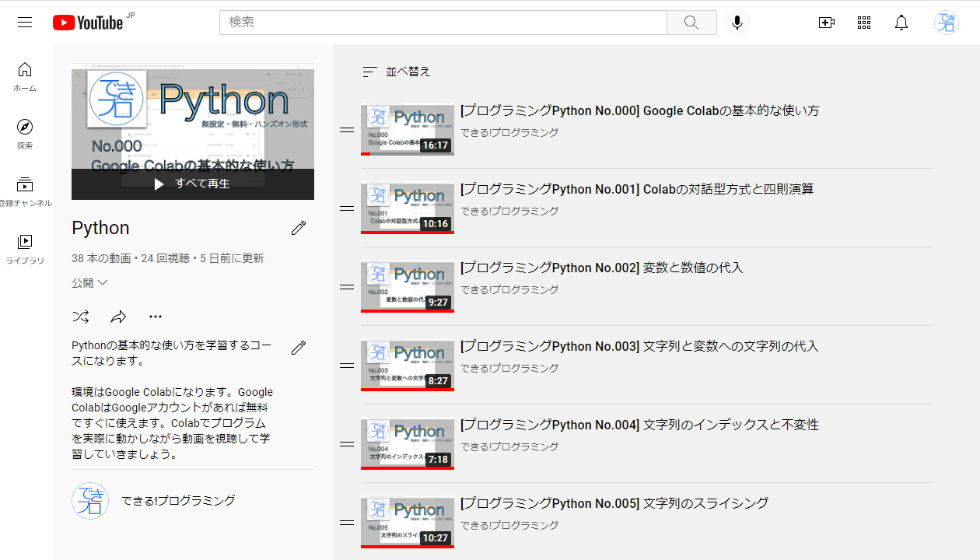Click the drag handle for No.002 video

(348, 287)
